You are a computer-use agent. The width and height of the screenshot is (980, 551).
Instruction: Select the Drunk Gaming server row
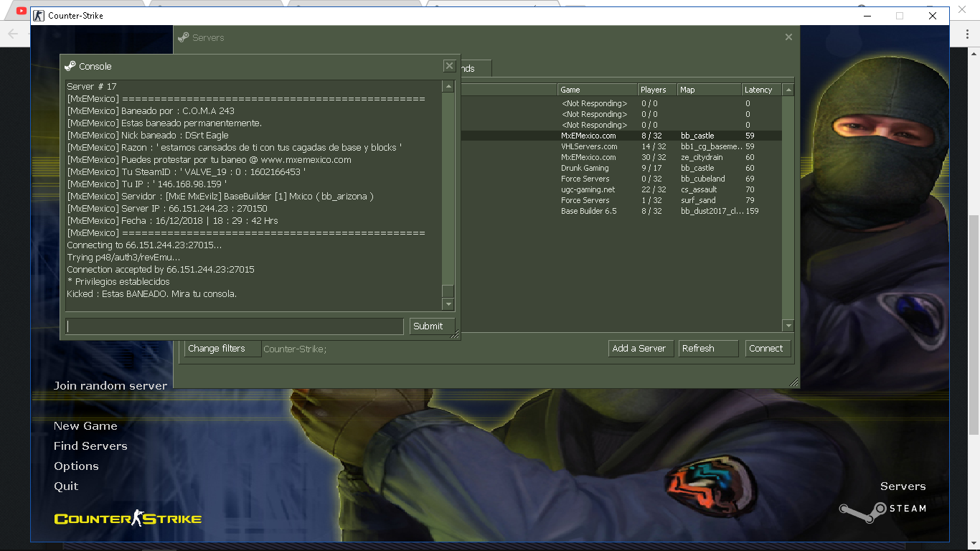coord(621,168)
